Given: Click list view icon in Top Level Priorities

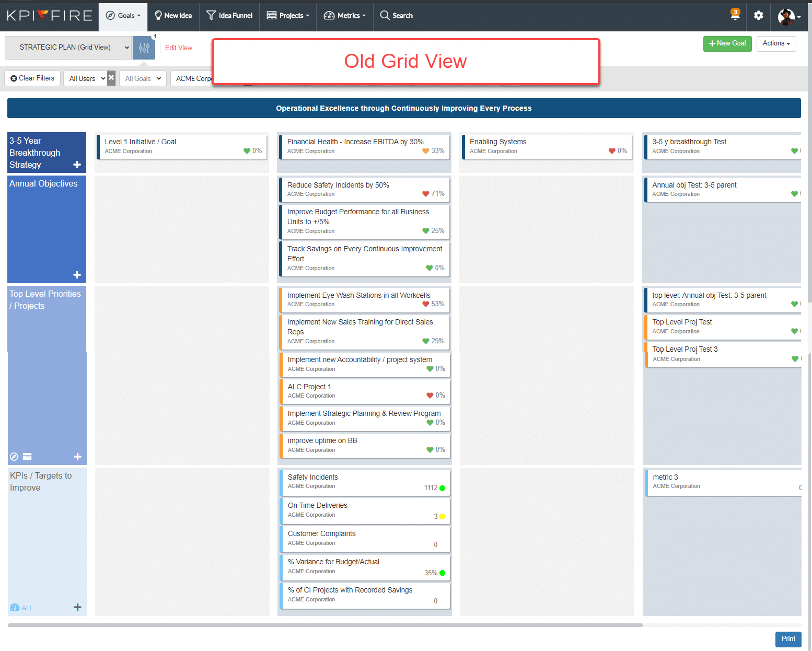Looking at the screenshot, I should click(x=28, y=457).
